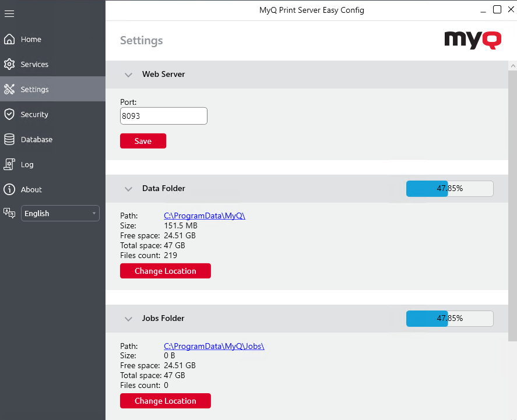Collapse the Data Folder section chevron
The height and width of the screenshot is (420, 517).
[129, 189]
